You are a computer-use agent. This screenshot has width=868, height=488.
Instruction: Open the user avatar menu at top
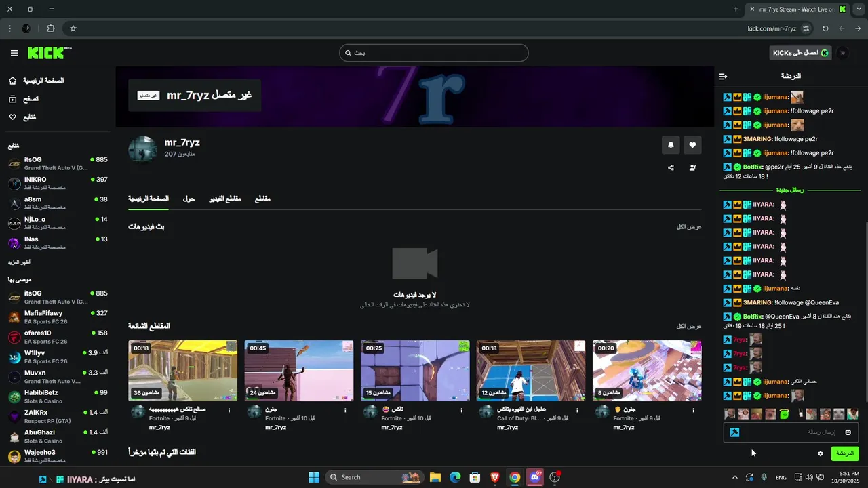click(843, 53)
